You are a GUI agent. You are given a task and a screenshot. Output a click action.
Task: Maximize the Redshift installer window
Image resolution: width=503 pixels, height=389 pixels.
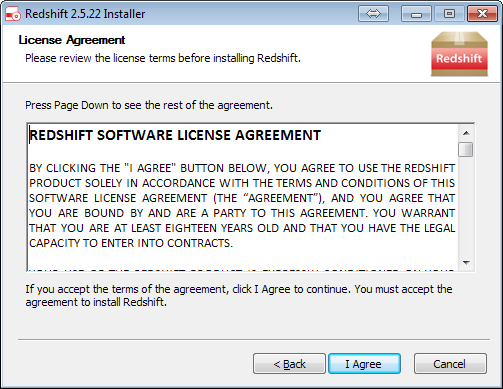click(x=449, y=14)
